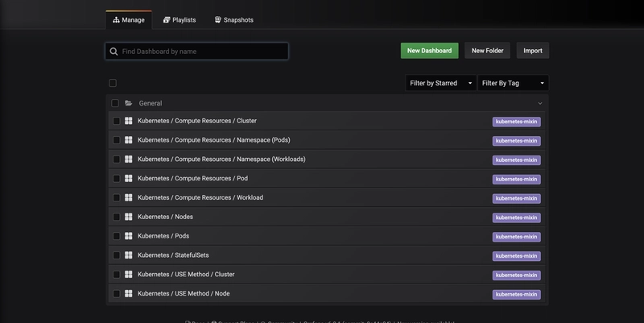Tick the select-all checkbox above the list
The width and height of the screenshot is (644, 323).
113,83
